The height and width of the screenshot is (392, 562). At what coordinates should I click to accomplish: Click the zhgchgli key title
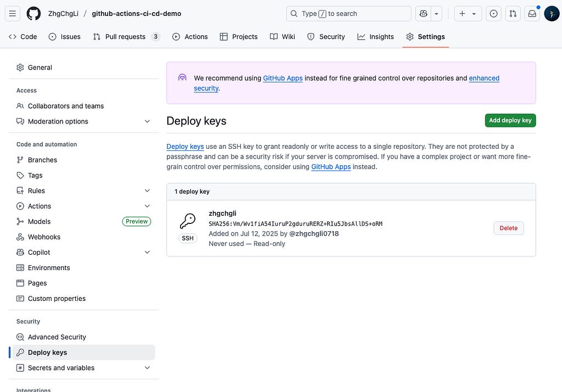coord(223,213)
